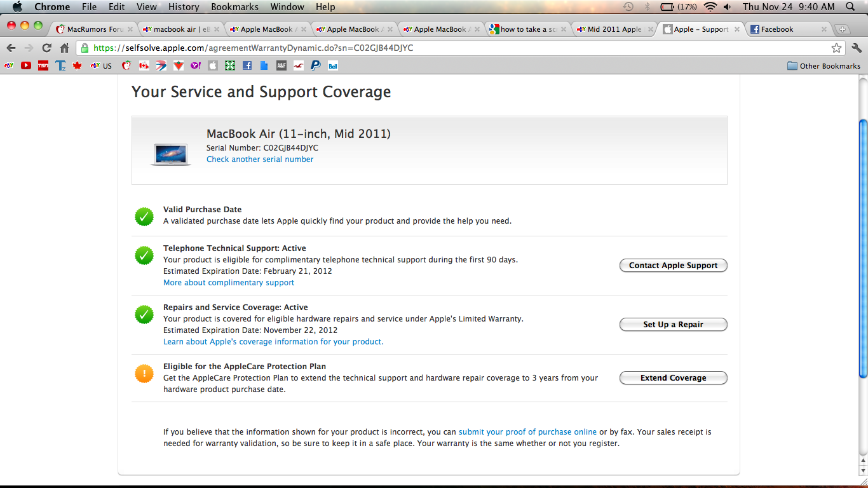This screenshot has width=868, height=488.
Task: Switch to the Mid 2011 Apple tab
Action: click(x=614, y=29)
